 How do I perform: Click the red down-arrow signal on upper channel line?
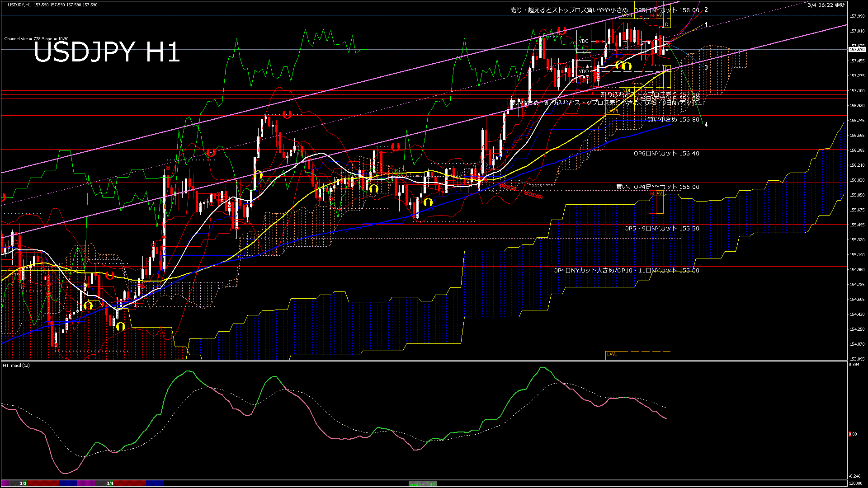pyautogui.click(x=562, y=30)
